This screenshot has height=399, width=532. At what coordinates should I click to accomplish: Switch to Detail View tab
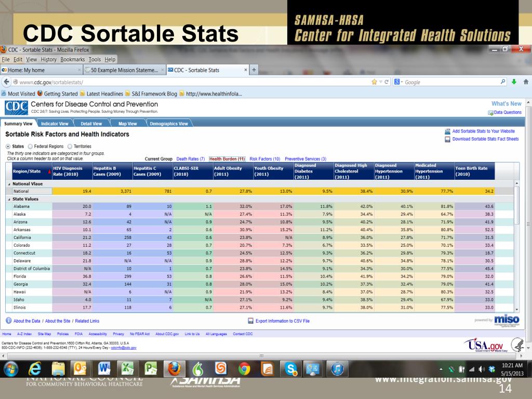pyautogui.click(x=91, y=124)
